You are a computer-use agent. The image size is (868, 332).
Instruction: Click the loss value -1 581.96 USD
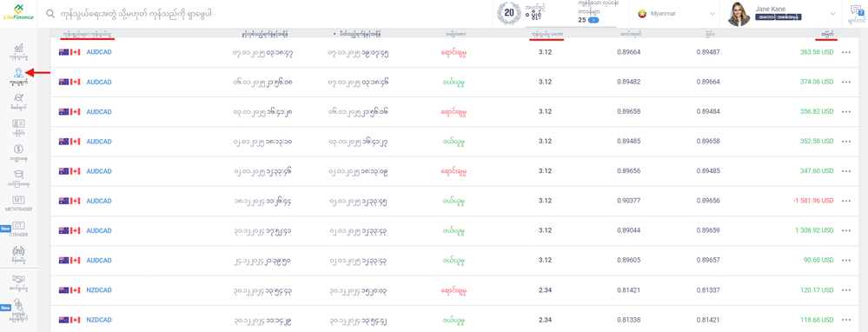coord(812,201)
